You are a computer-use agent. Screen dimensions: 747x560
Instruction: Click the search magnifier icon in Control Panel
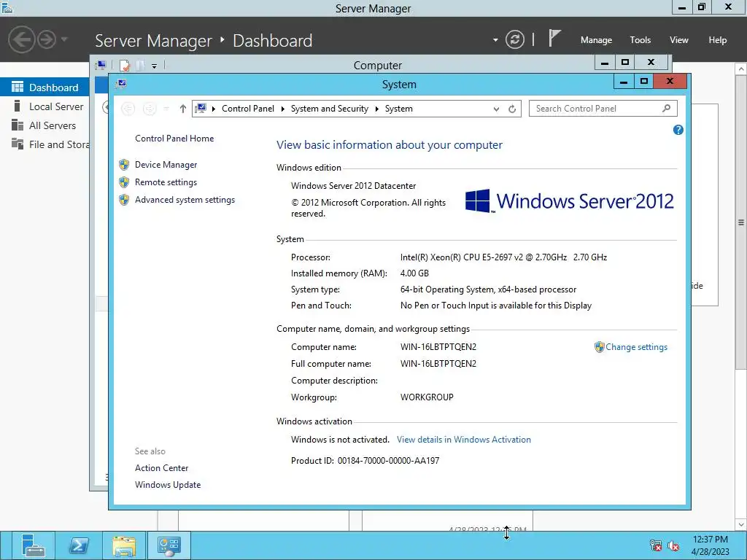[667, 109]
